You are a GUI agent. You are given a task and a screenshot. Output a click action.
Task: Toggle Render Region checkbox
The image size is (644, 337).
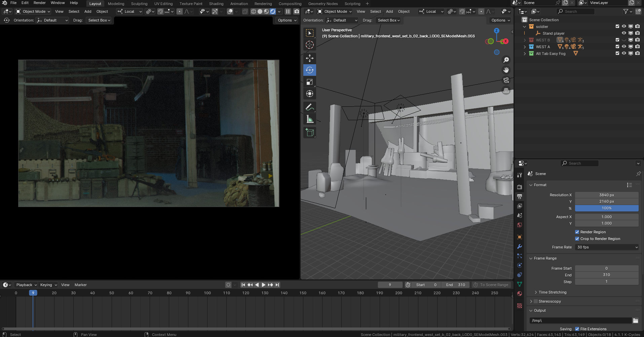point(577,232)
